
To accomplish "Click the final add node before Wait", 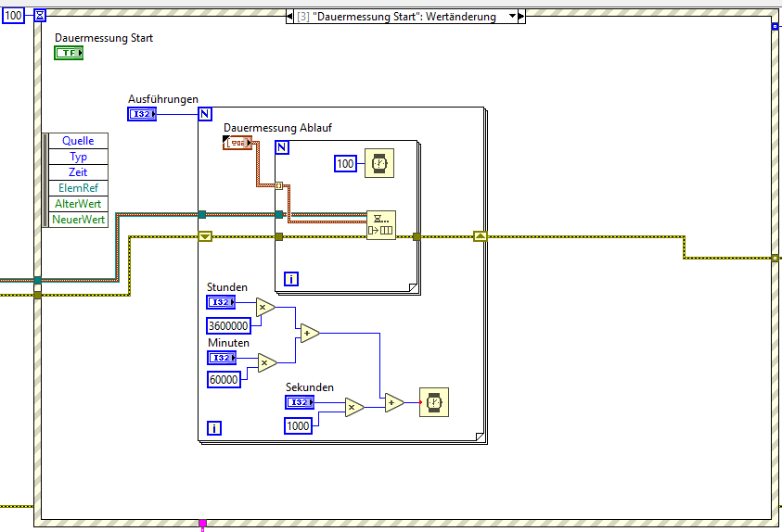I will [394, 402].
